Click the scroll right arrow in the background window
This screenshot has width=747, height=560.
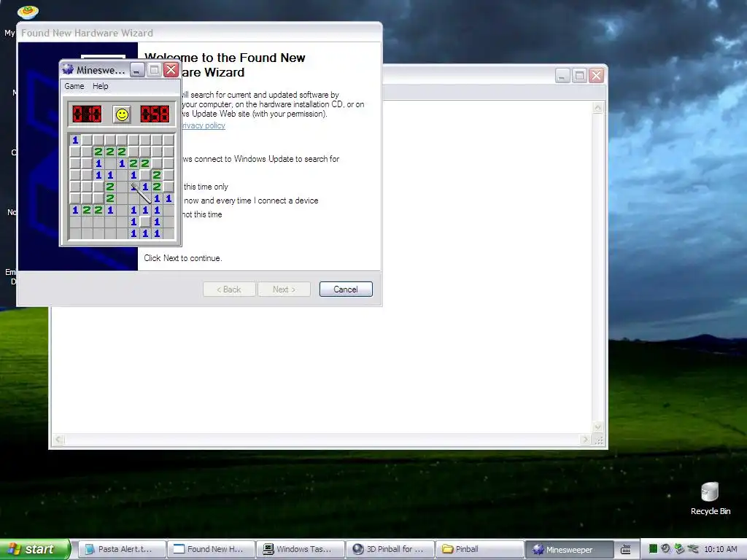coord(586,440)
